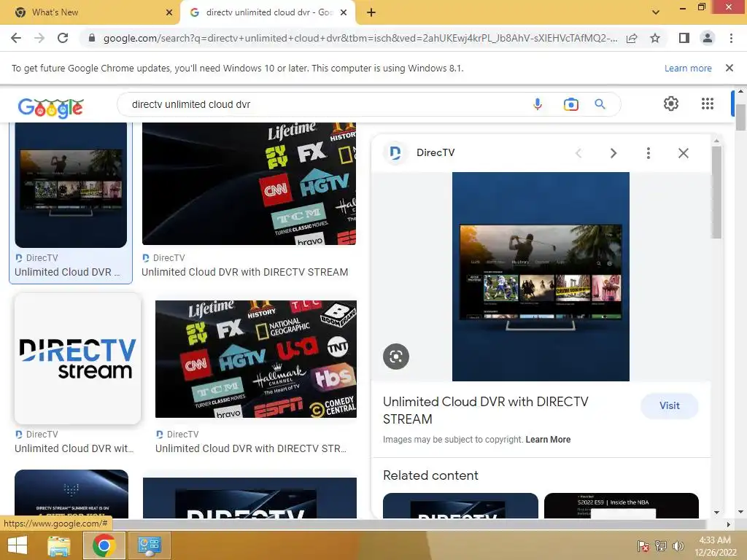Show next image in preview panel
747x560 pixels.
point(614,153)
